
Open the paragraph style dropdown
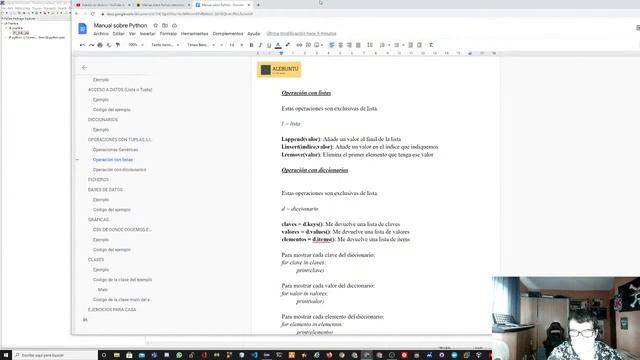(165, 45)
